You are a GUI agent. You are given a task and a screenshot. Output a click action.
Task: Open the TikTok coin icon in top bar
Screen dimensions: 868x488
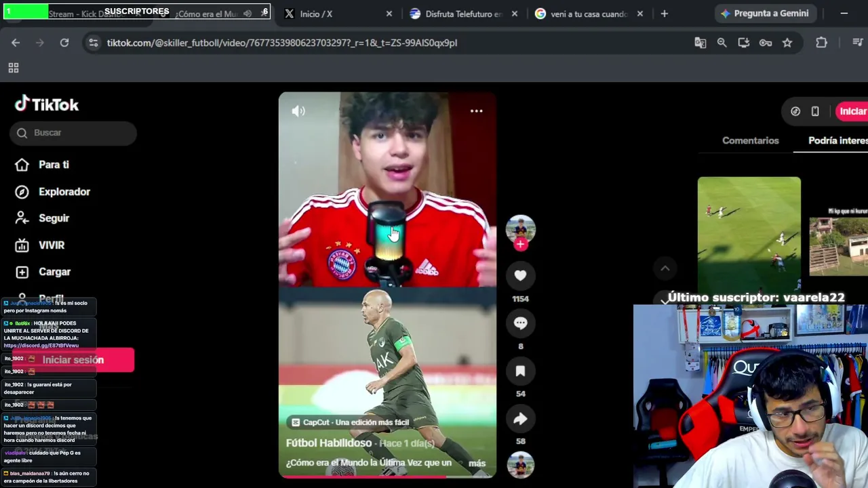795,111
